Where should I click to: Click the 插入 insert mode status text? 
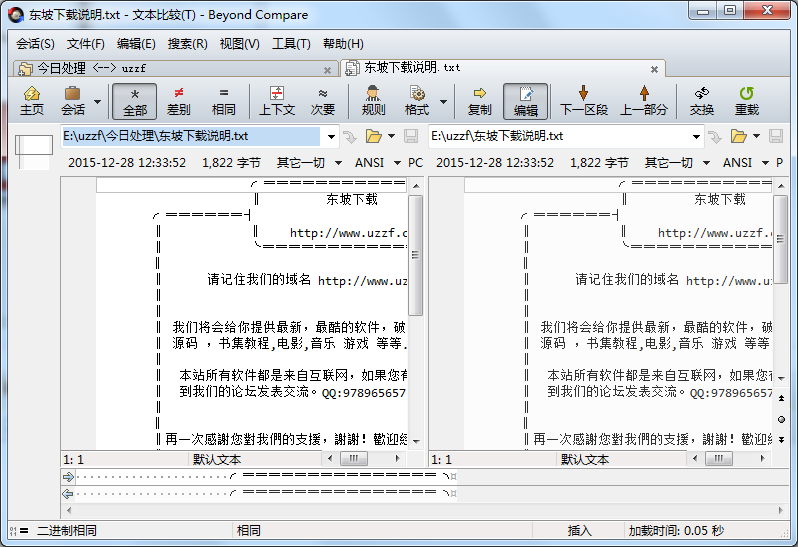click(579, 531)
